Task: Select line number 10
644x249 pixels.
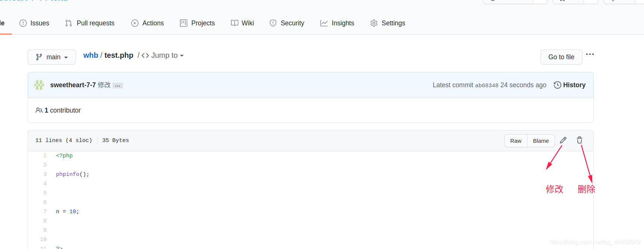Action: [43, 239]
